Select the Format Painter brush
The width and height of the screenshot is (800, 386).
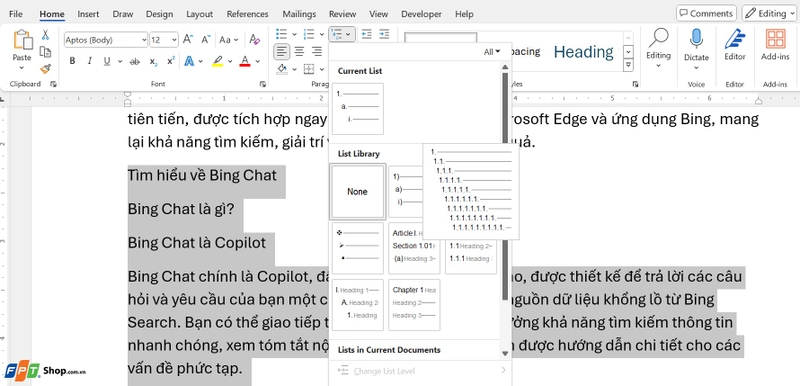click(45, 68)
